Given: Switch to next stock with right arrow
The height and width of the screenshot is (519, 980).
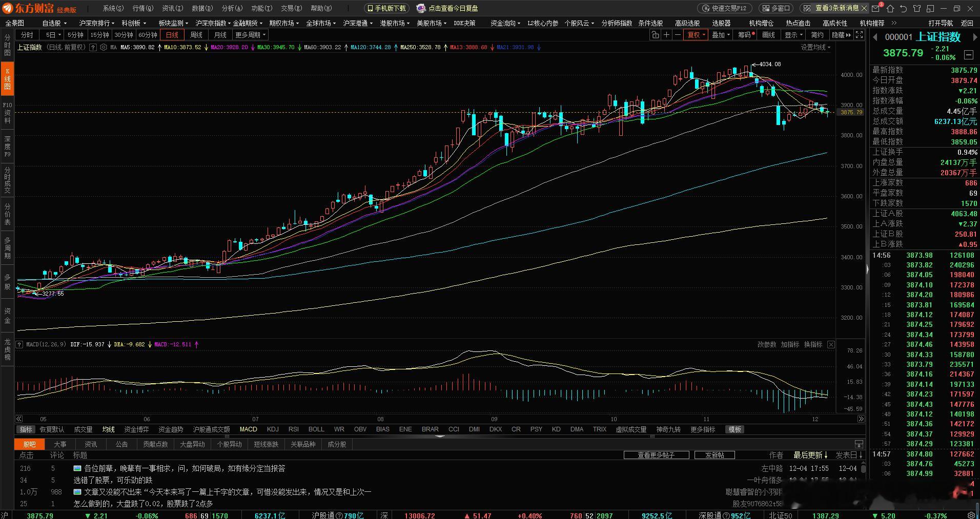Looking at the screenshot, I should tap(975, 37).
